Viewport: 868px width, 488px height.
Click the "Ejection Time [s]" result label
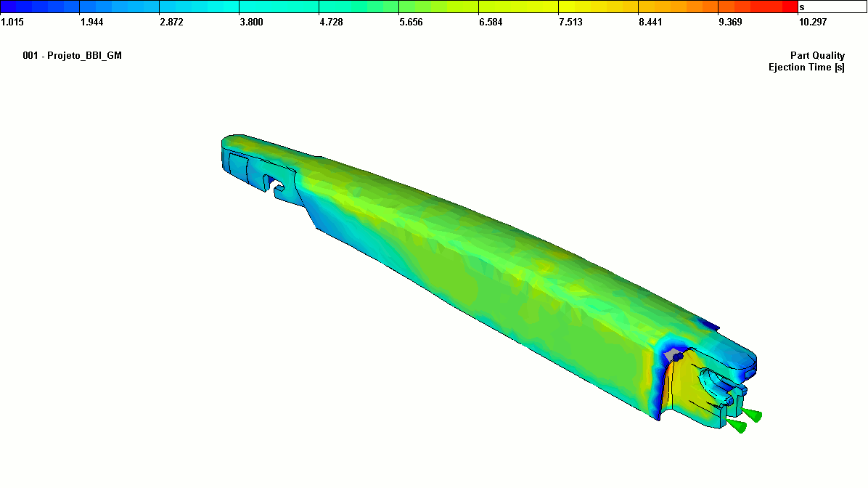[806, 68]
